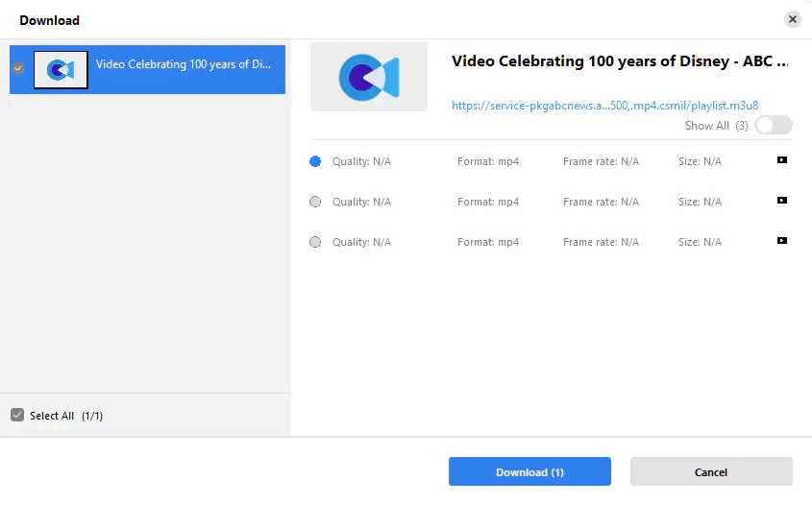Click the bold video title heading
The width and height of the screenshot is (812, 505).
tap(620, 61)
